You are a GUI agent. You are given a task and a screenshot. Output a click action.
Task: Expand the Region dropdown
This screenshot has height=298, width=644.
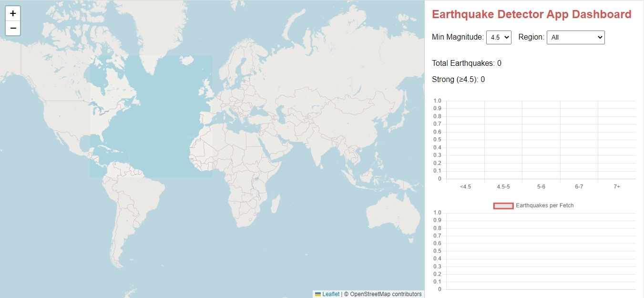coord(575,37)
